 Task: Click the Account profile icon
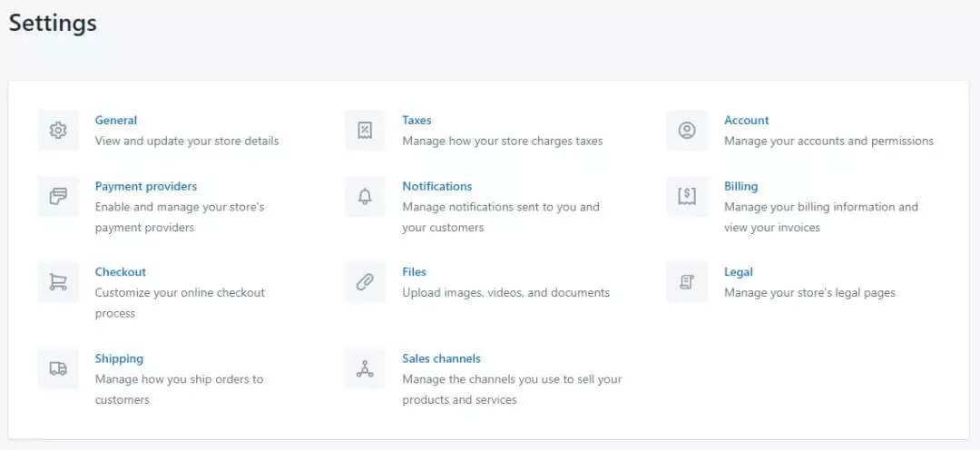pyautogui.click(x=687, y=131)
